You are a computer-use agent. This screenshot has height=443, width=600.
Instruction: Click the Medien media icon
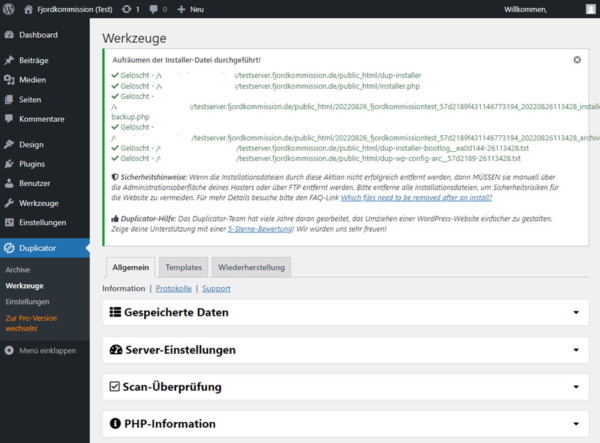[x=9, y=80]
